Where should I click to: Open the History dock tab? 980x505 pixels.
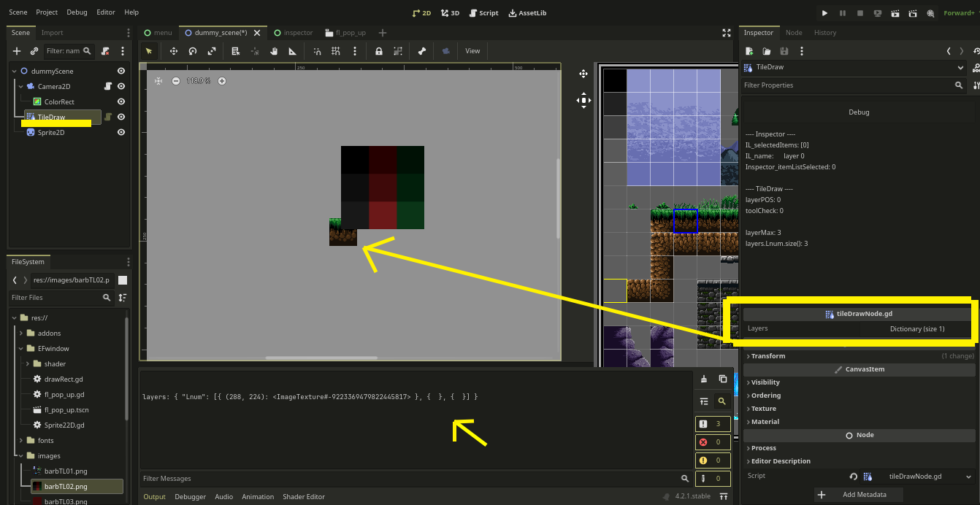pos(825,33)
